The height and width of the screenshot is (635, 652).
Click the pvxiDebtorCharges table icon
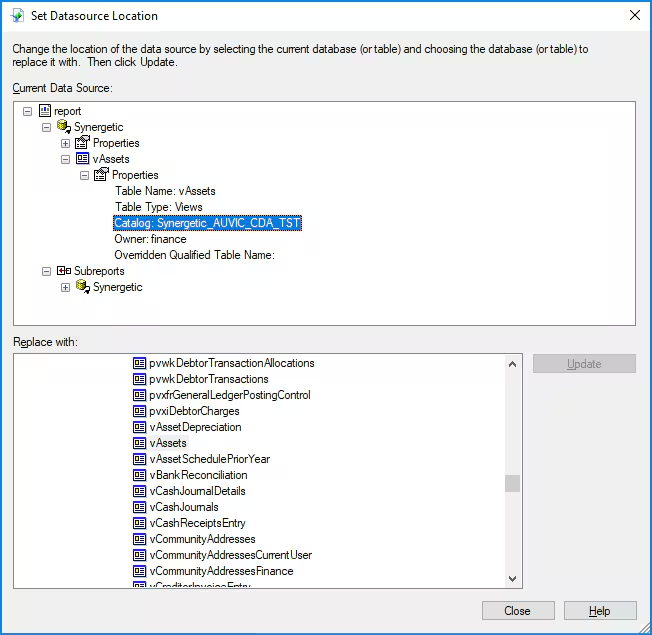(x=139, y=411)
